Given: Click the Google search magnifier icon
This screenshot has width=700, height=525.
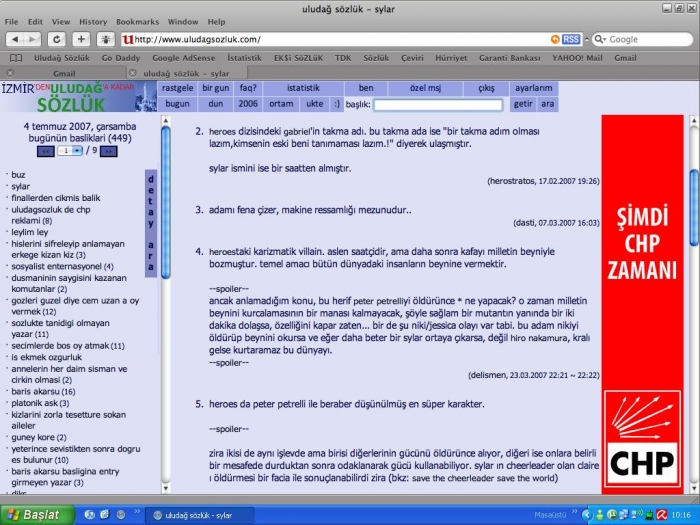Looking at the screenshot, I should [x=600, y=39].
